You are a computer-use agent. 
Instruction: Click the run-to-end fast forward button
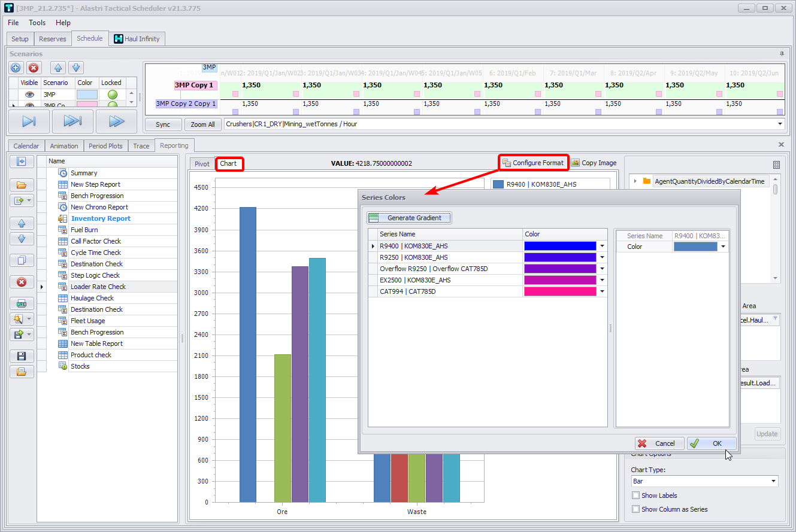tap(72, 121)
